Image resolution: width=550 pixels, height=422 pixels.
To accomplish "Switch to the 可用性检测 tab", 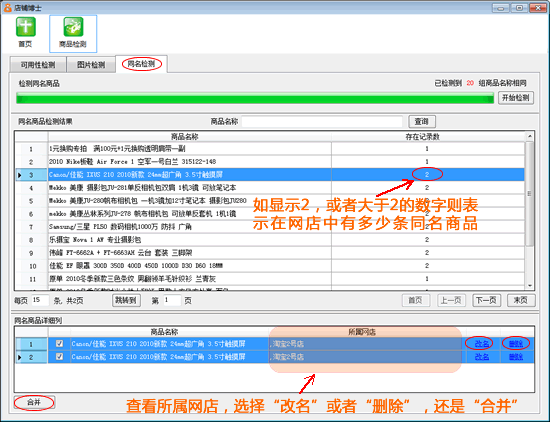I will pyautogui.click(x=38, y=65).
